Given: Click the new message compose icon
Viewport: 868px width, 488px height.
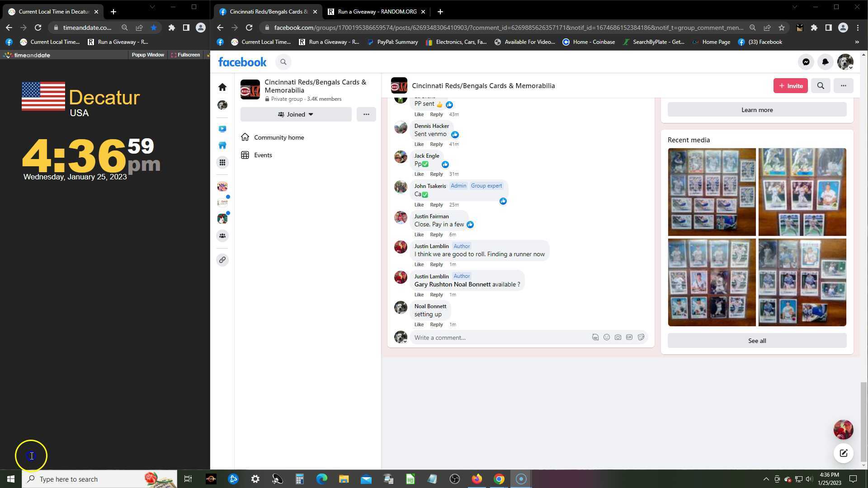Looking at the screenshot, I should 843,453.
